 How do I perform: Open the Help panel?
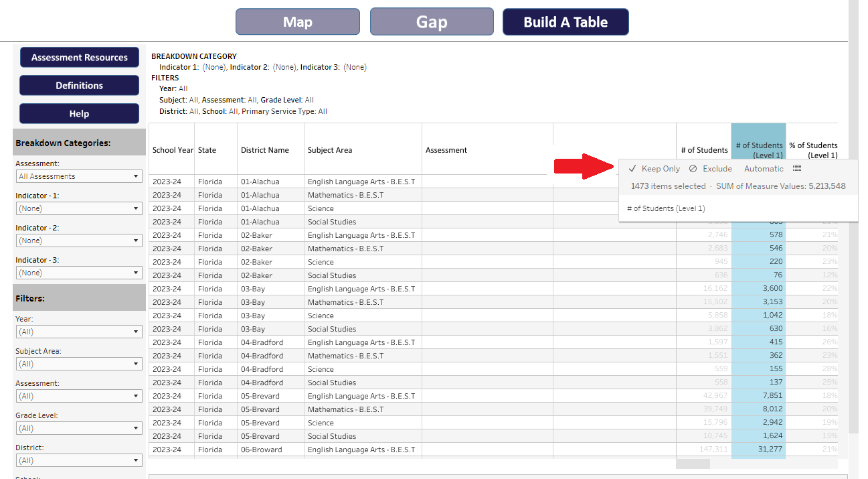[x=79, y=113]
